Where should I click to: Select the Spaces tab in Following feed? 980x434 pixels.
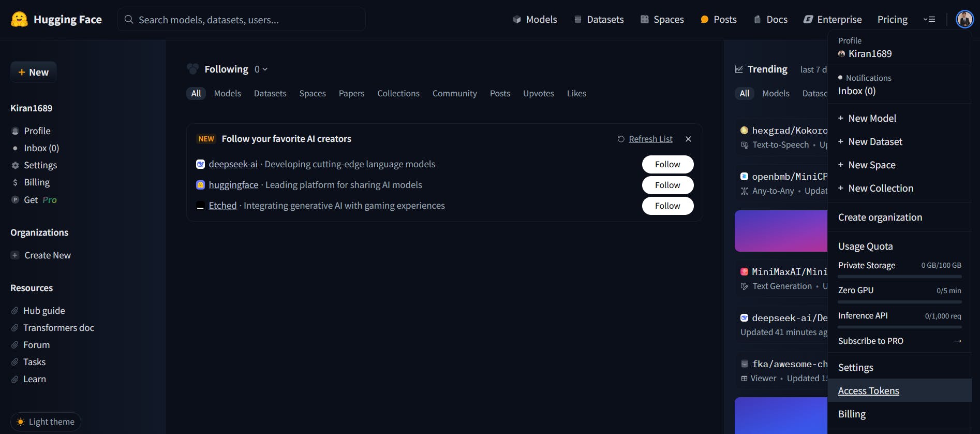pyautogui.click(x=313, y=94)
